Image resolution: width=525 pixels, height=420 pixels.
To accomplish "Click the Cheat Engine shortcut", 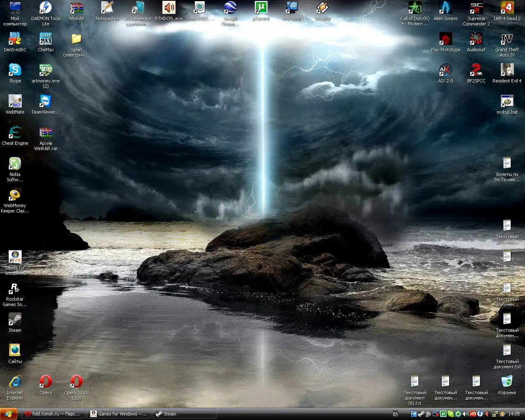I will pos(15,133).
